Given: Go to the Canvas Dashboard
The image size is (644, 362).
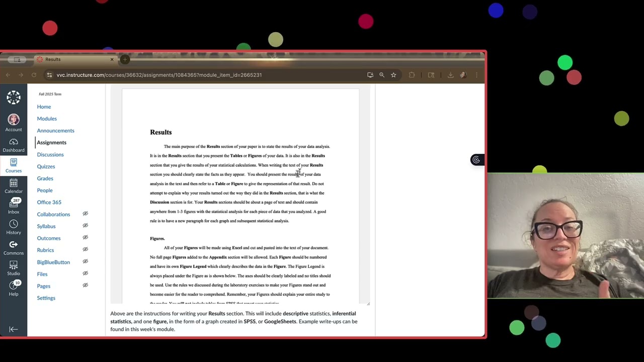Looking at the screenshot, I should pos(14,145).
